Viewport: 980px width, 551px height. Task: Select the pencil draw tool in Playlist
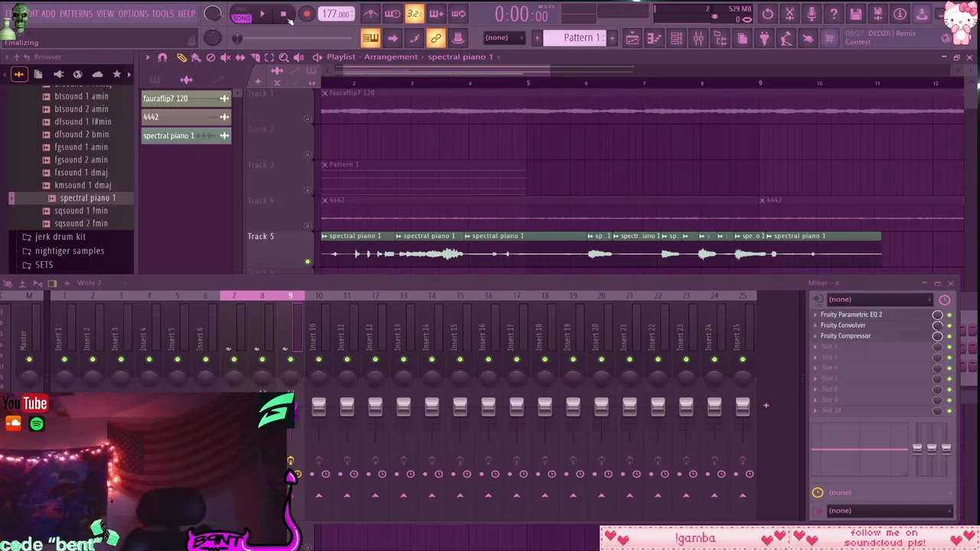pyautogui.click(x=181, y=57)
